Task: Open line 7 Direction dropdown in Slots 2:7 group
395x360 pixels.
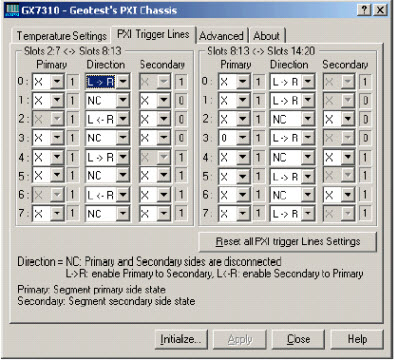Action: 108,214
